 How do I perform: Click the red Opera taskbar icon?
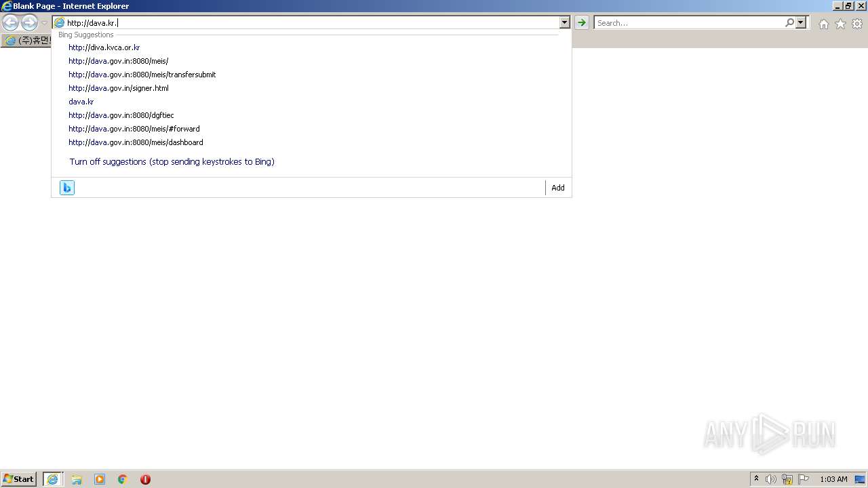click(145, 479)
